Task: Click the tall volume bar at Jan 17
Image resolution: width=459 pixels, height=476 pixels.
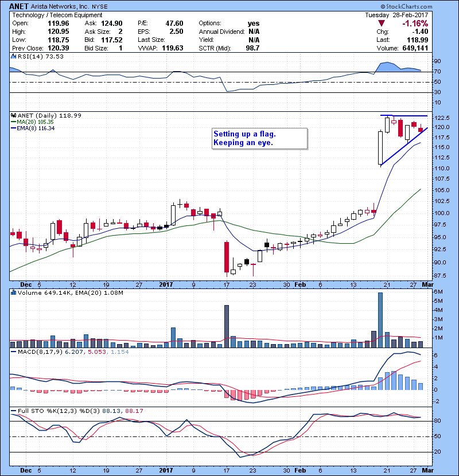Action: click(227, 326)
